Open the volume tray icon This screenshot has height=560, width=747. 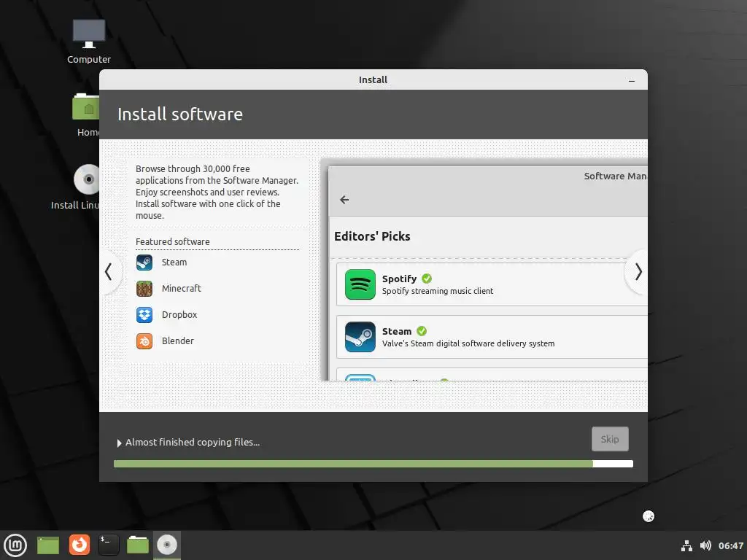(705, 545)
